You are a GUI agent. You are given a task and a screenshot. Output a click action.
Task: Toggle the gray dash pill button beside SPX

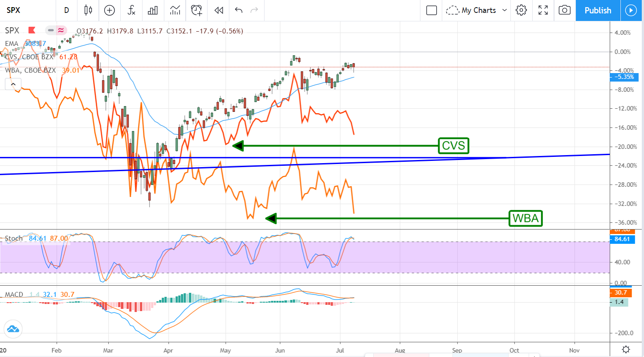(51, 31)
